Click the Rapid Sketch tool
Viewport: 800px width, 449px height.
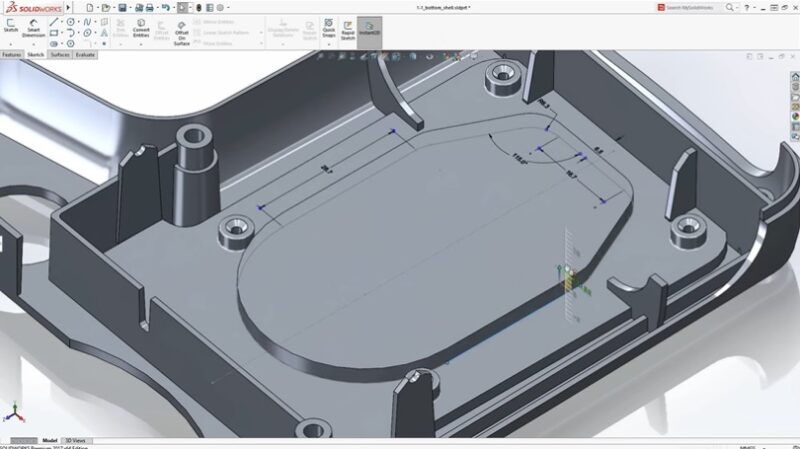click(347, 31)
